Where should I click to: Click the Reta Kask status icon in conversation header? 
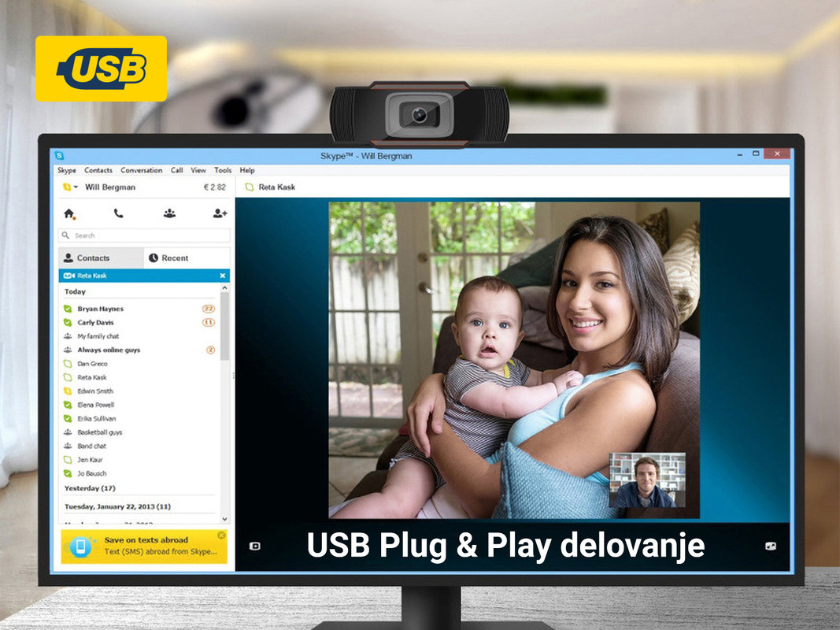(x=249, y=187)
